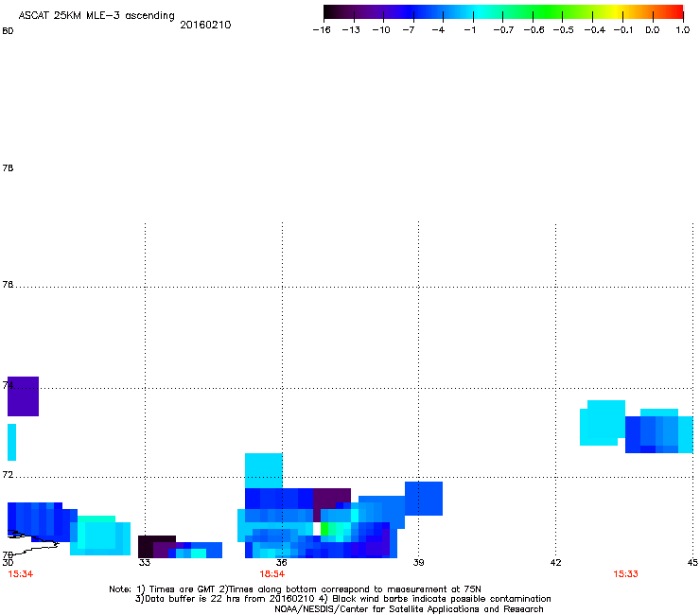Click latitude label 72 on left axis
Screen dimensions: 700x615
tap(8, 474)
